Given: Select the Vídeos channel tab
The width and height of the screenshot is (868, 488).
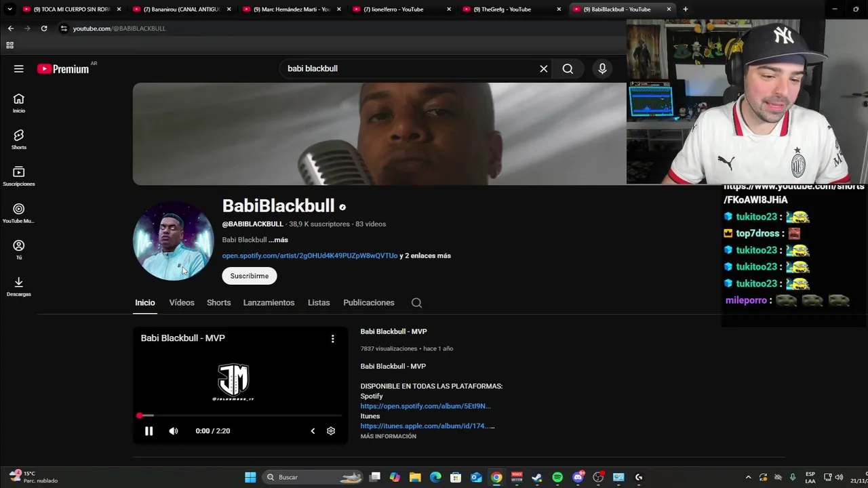Looking at the screenshot, I should click(x=182, y=303).
